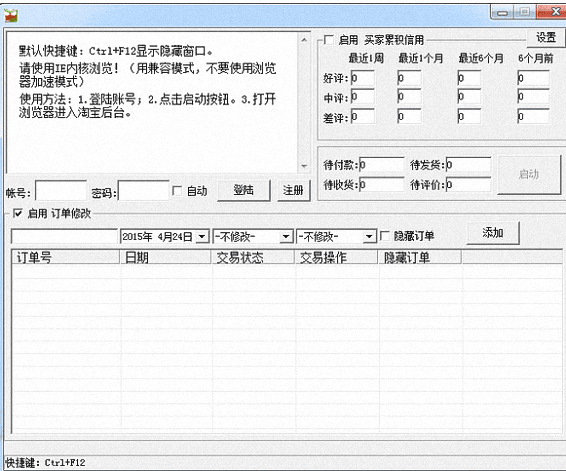Click the 中评 最近1个月 field

pos(409,97)
